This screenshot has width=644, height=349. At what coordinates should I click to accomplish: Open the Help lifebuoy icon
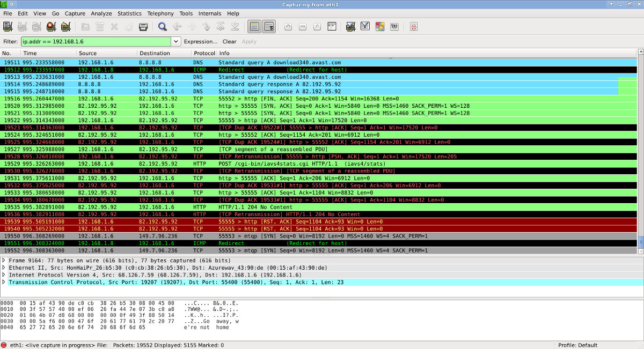414,26
